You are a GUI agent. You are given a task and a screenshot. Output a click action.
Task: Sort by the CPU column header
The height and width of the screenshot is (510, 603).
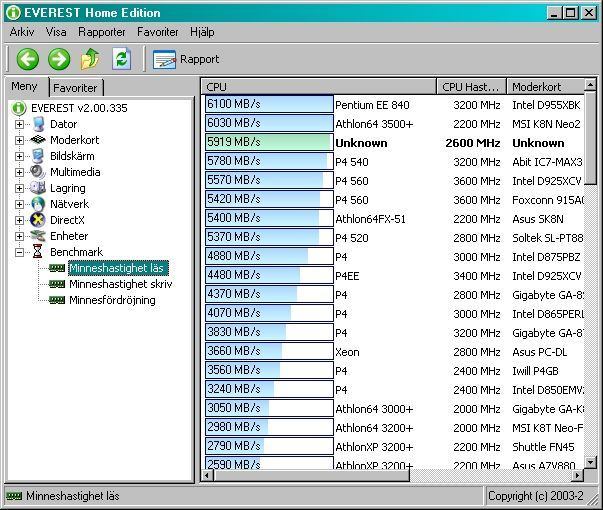pyautogui.click(x=318, y=87)
